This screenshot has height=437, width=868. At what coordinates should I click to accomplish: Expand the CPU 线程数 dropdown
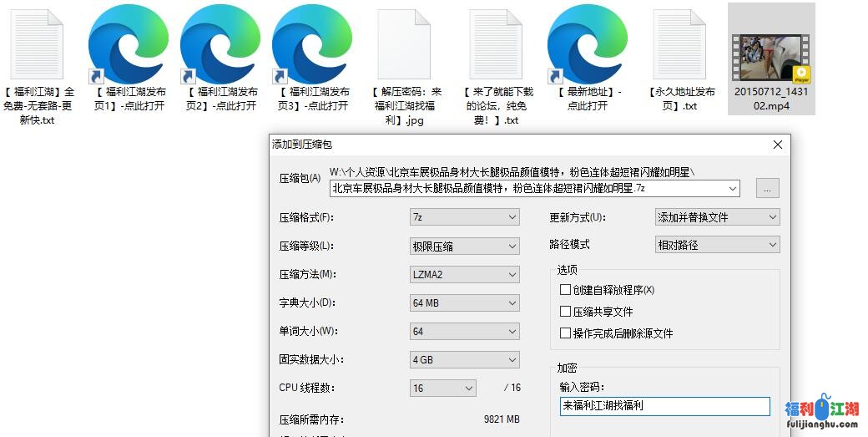[443, 389]
